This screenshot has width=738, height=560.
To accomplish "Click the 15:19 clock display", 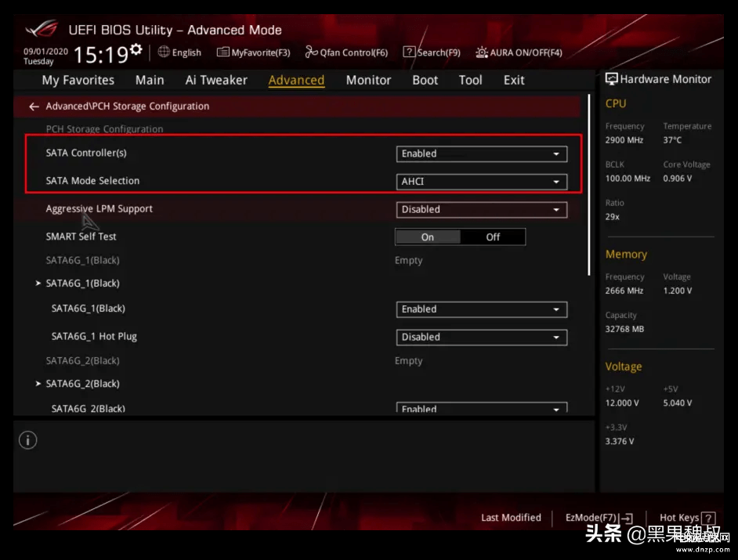I will point(101,55).
